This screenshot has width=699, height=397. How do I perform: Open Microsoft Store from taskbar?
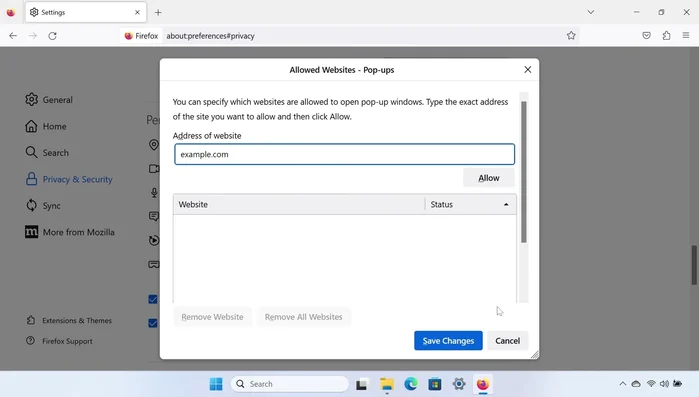(435, 384)
